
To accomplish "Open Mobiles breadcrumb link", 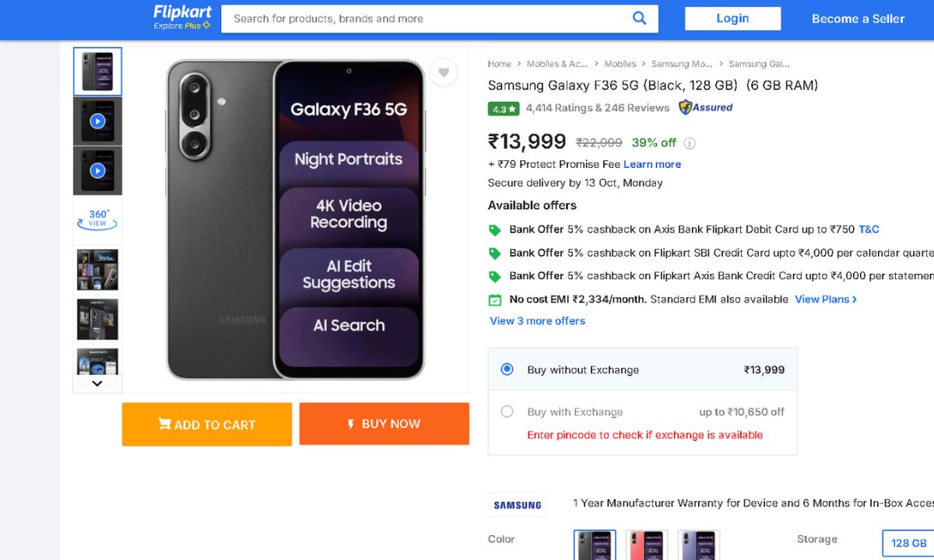I will pyautogui.click(x=620, y=64).
